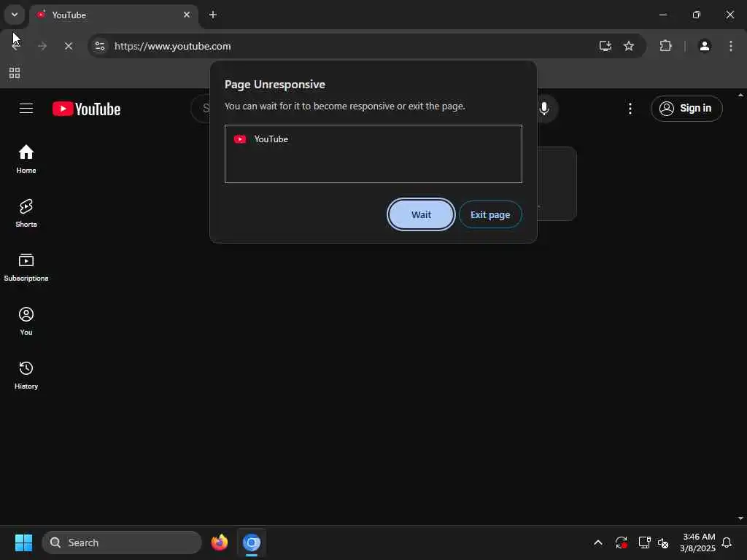Click network status tray icon
The height and width of the screenshot is (560, 747).
pyautogui.click(x=644, y=542)
